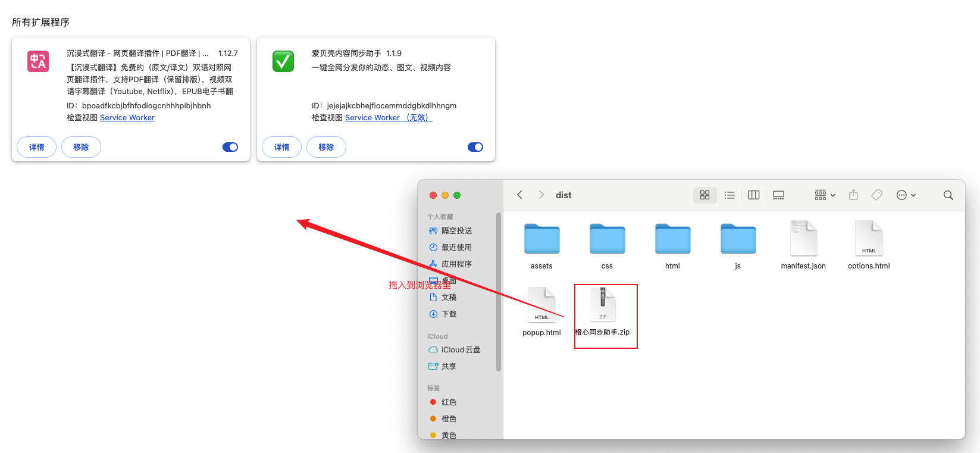The image size is (980, 453).
Task: Open the Finder group-by dropdown
Action: [825, 195]
